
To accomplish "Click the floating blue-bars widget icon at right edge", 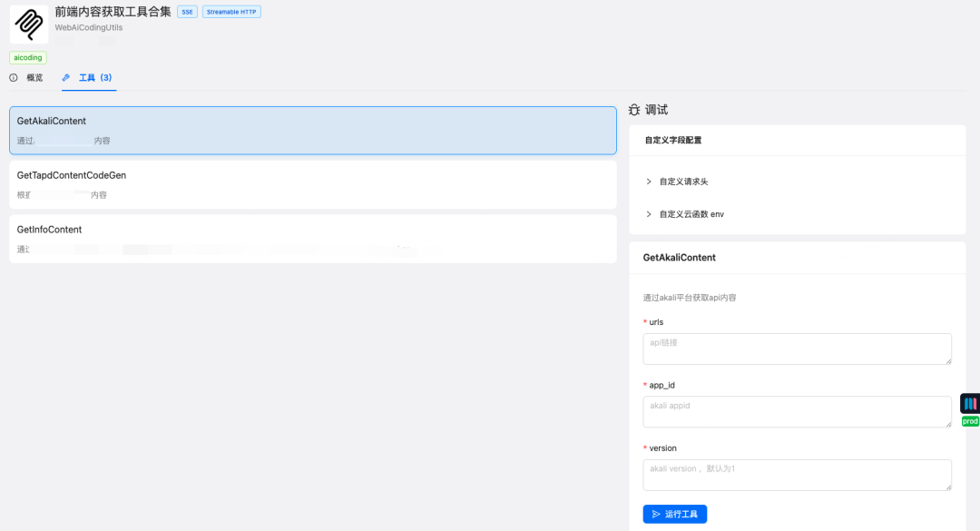I will (x=970, y=403).
